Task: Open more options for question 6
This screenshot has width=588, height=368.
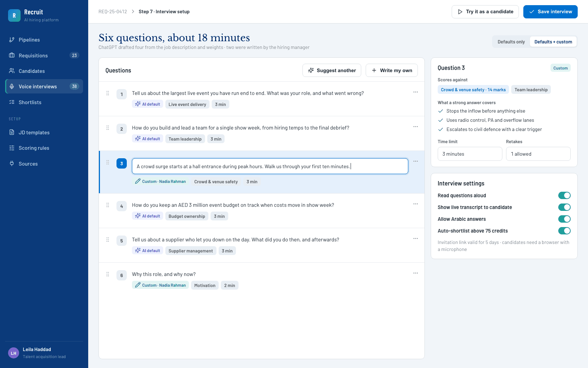Action: pos(416,273)
